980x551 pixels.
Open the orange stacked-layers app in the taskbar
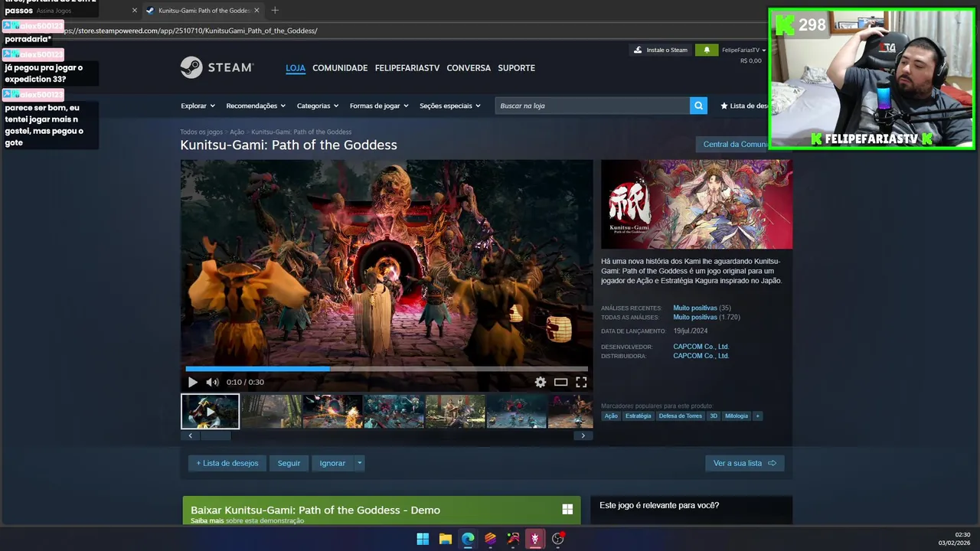point(490,539)
